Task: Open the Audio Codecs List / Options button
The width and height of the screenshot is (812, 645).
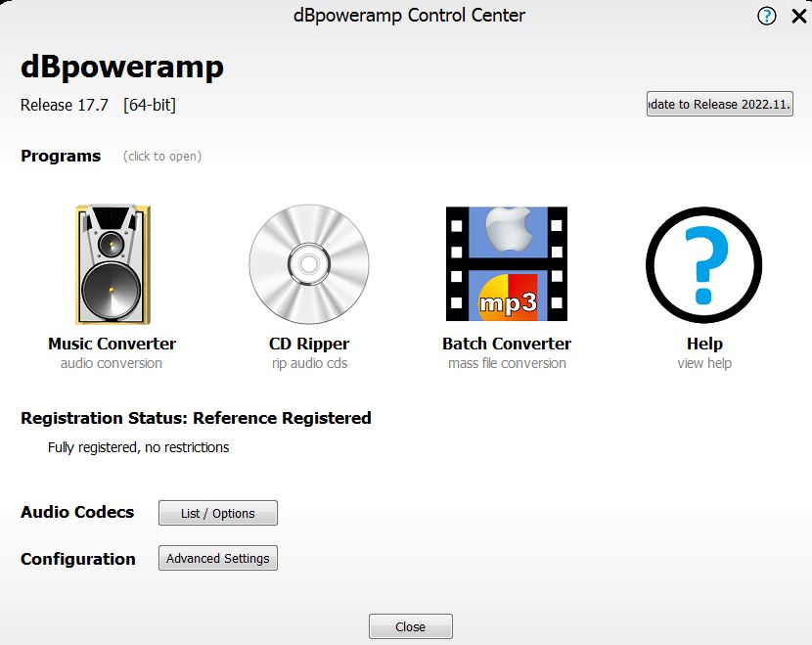Action: 218,513
